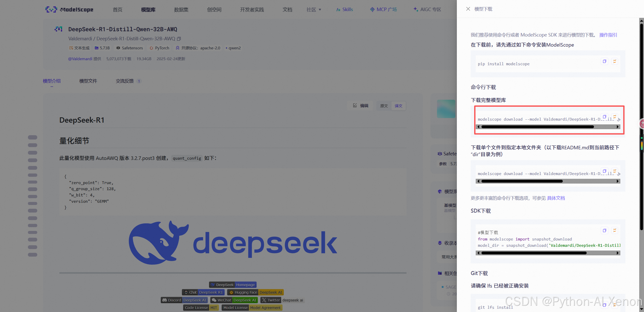Click the ModelScope logo
This screenshot has height=312, width=644.
point(69,10)
